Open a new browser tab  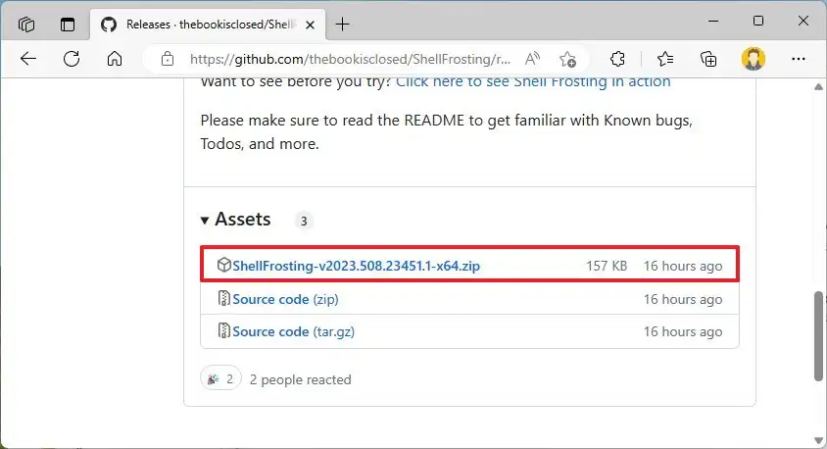pos(343,23)
